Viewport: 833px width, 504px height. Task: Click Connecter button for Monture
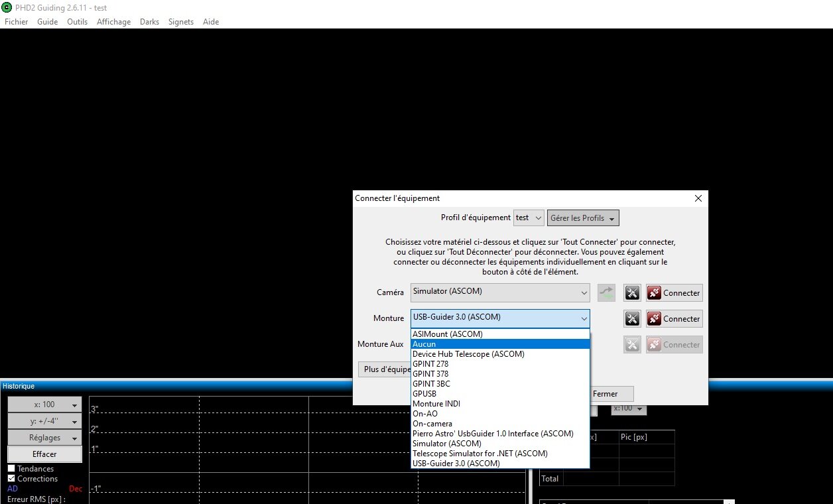pyautogui.click(x=674, y=319)
